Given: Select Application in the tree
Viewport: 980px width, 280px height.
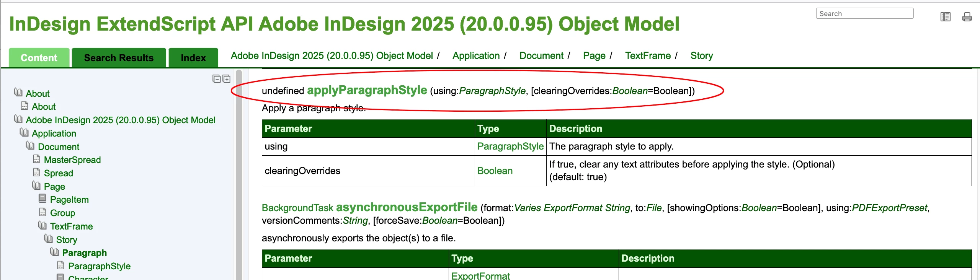Looking at the screenshot, I should [54, 133].
